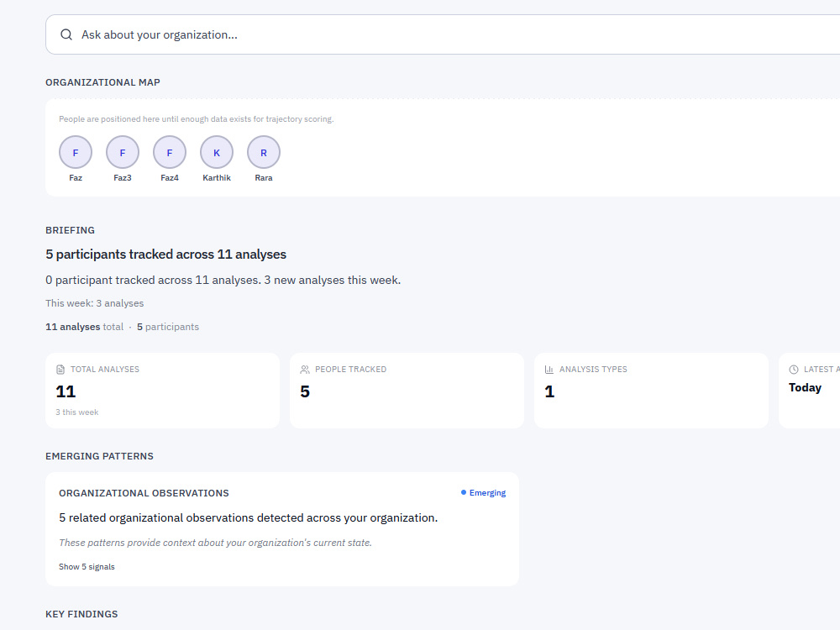Click the 'Organizational Map' section heading

coord(102,82)
